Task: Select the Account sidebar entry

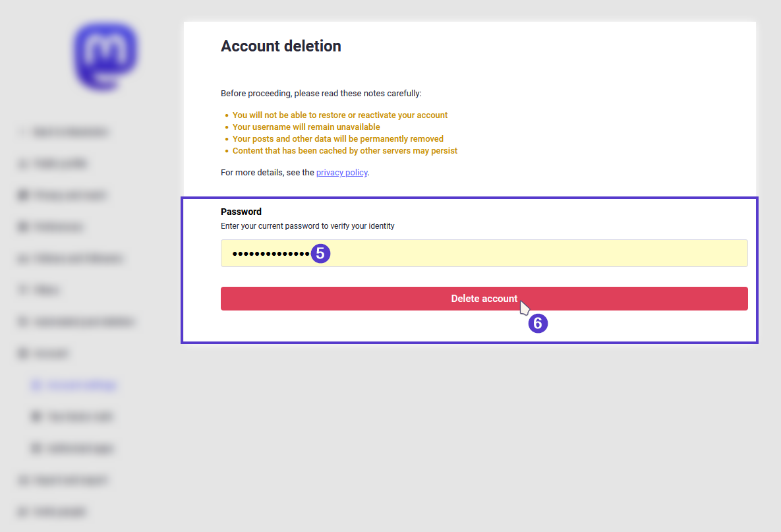Action: click(49, 353)
